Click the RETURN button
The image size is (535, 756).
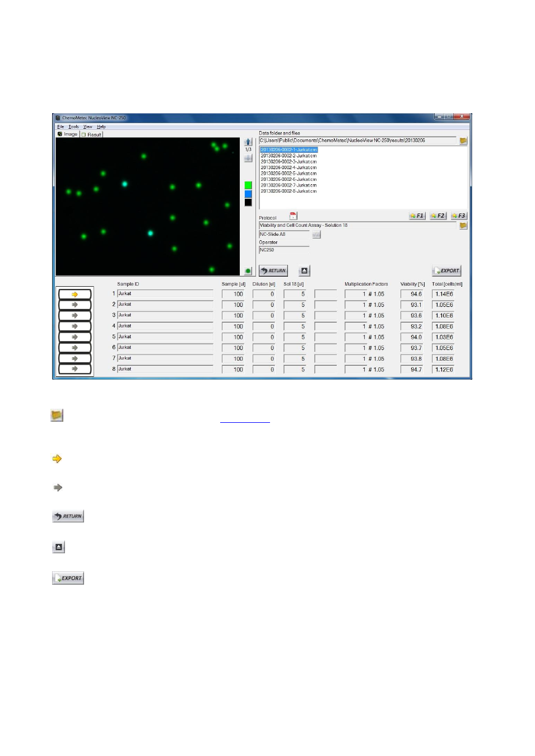[273, 271]
